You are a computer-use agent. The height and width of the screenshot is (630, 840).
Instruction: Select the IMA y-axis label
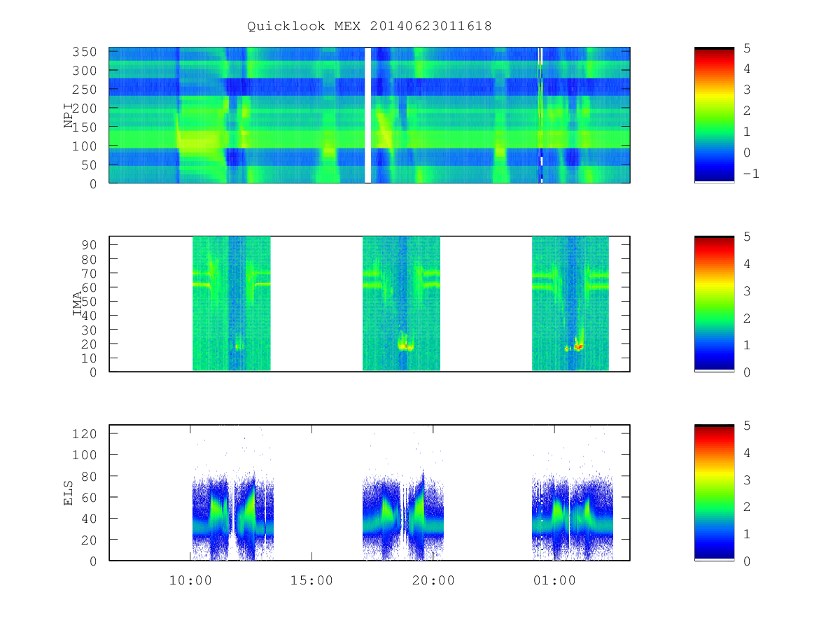point(78,304)
